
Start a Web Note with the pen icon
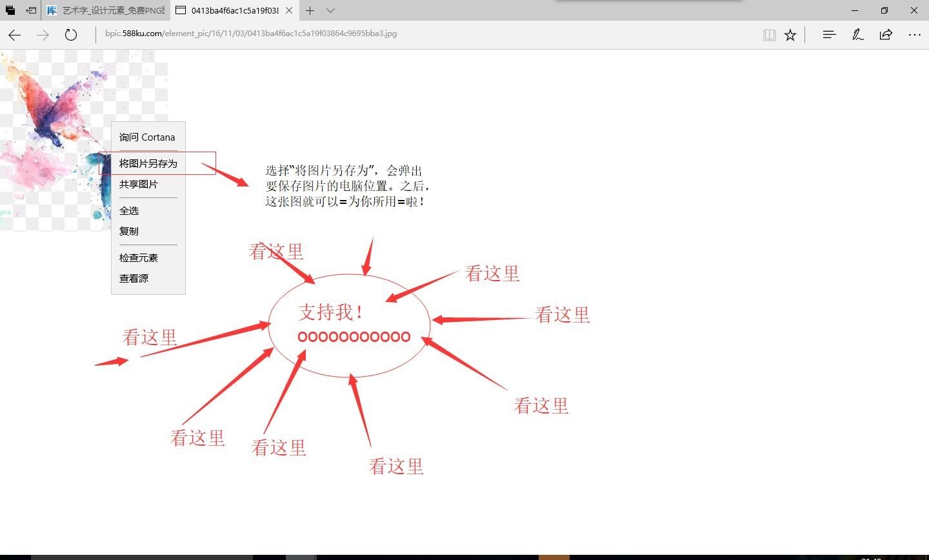857,35
